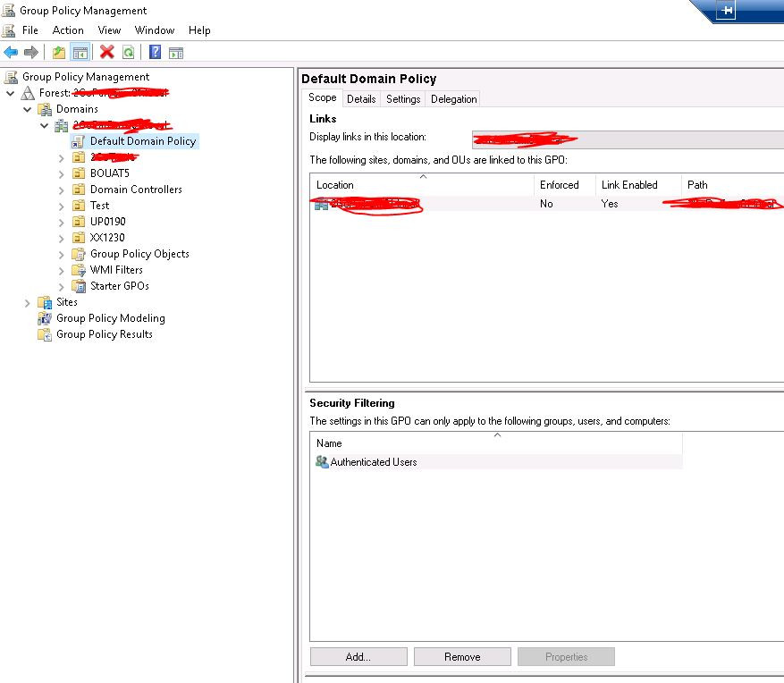
Task: Collapse the Forest node
Action: [10, 93]
